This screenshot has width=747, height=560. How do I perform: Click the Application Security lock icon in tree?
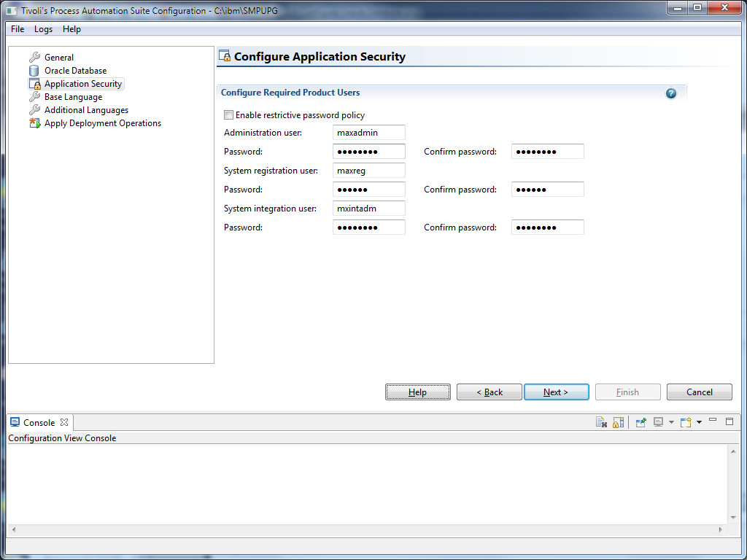(35, 84)
